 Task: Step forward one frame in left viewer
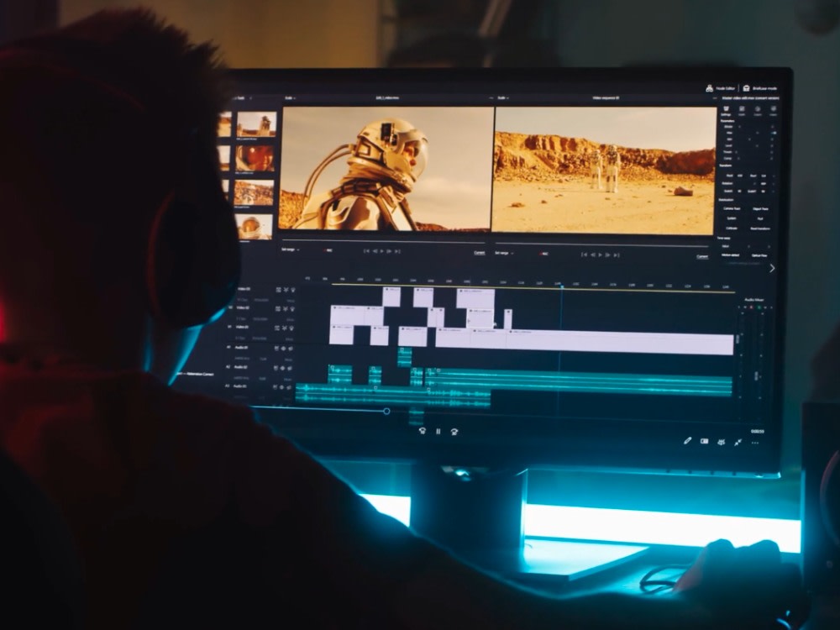(390, 251)
